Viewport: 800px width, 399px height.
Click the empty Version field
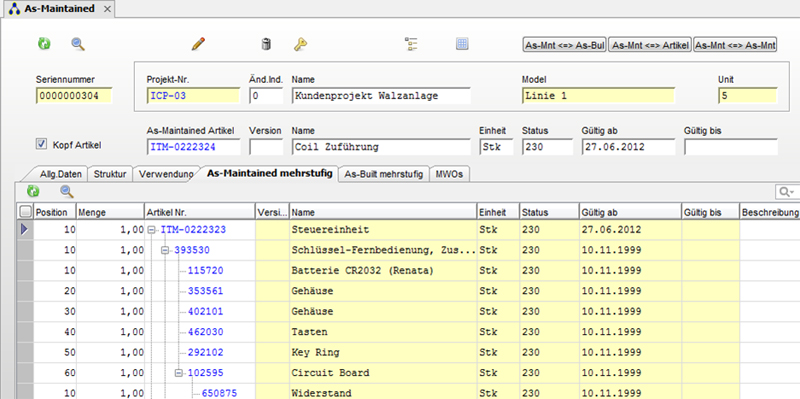(266, 147)
